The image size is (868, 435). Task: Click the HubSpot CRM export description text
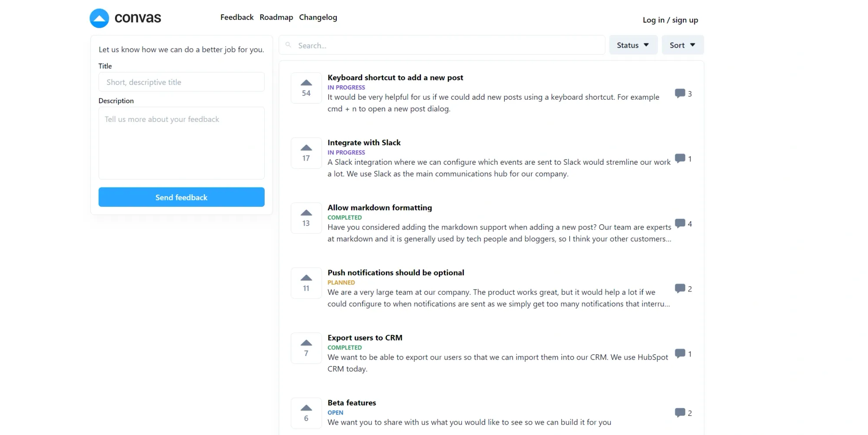pos(498,363)
